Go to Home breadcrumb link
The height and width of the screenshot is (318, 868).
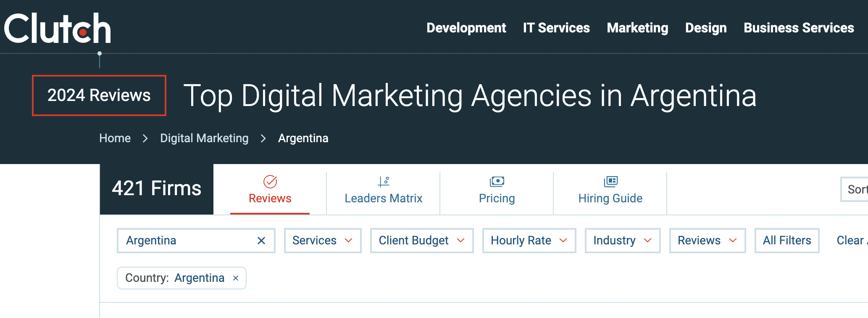115,138
